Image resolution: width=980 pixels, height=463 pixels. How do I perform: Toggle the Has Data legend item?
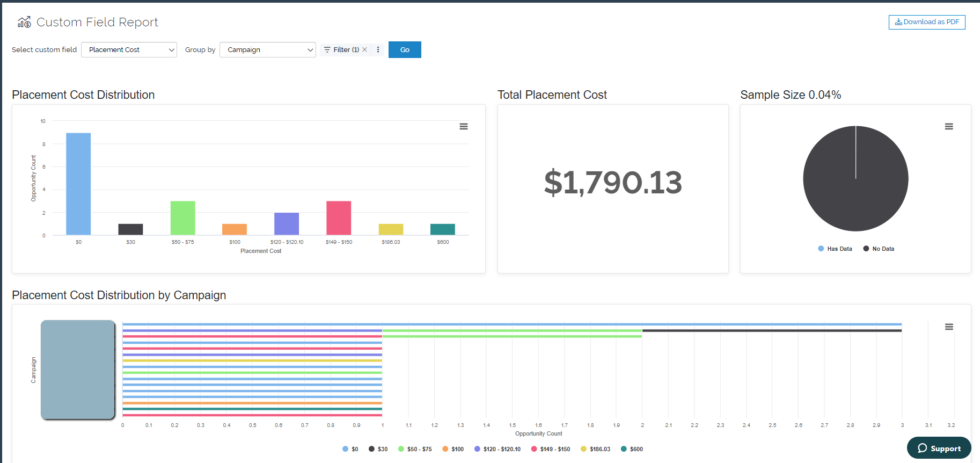[835, 249]
